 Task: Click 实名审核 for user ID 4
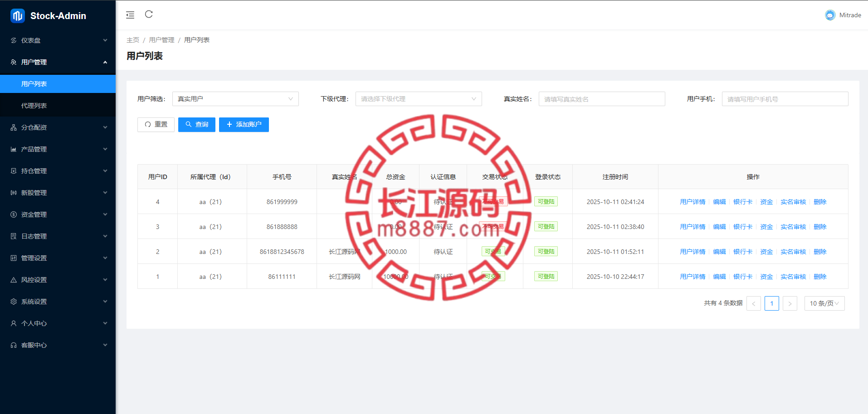pyautogui.click(x=793, y=202)
